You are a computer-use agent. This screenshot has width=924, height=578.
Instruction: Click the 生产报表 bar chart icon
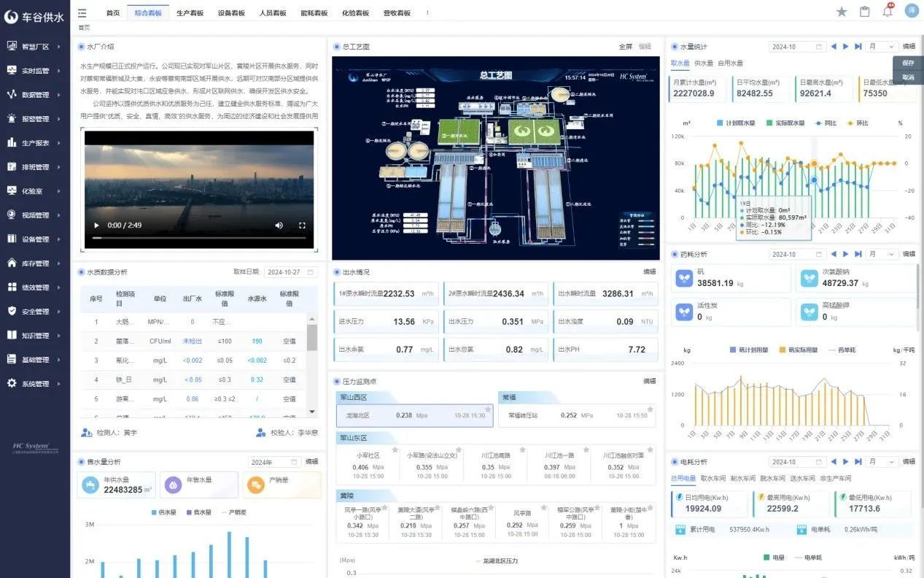12,142
